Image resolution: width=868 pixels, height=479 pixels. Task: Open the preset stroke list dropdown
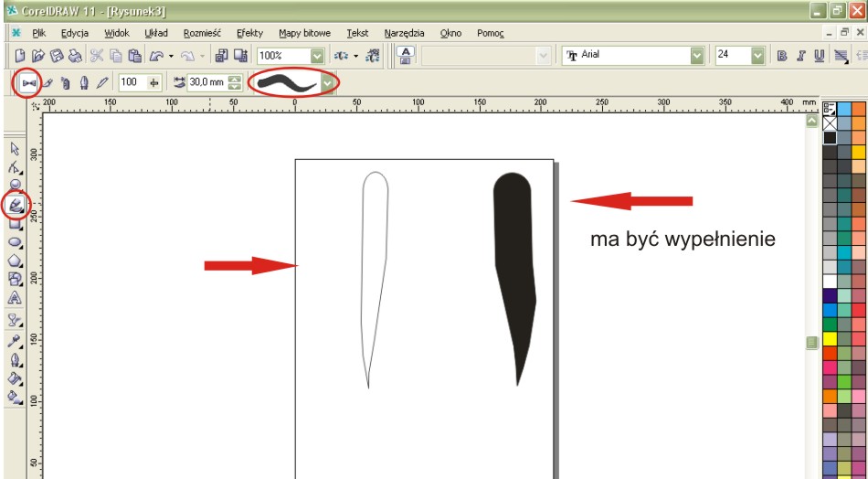point(327,82)
